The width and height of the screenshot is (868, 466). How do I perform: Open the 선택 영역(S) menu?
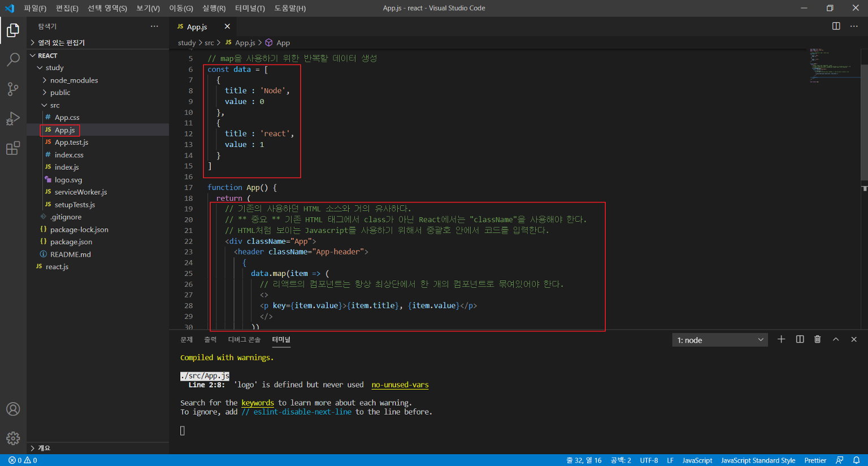point(107,8)
